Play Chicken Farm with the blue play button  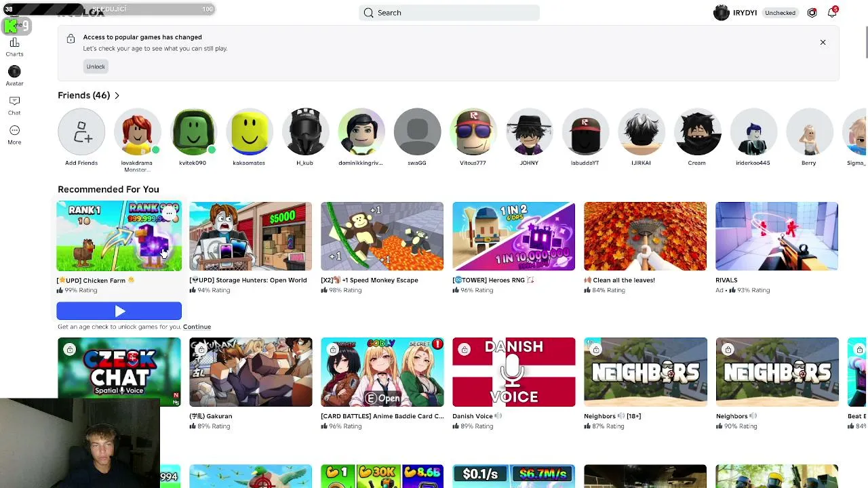(119, 311)
